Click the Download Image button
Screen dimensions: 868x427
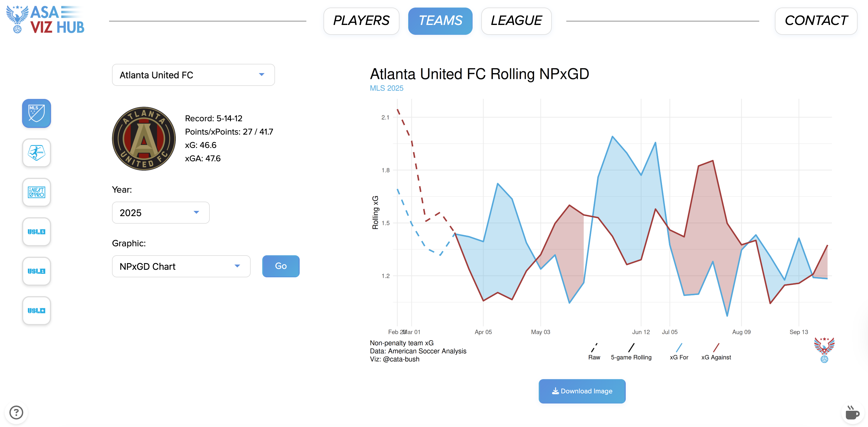pos(582,391)
